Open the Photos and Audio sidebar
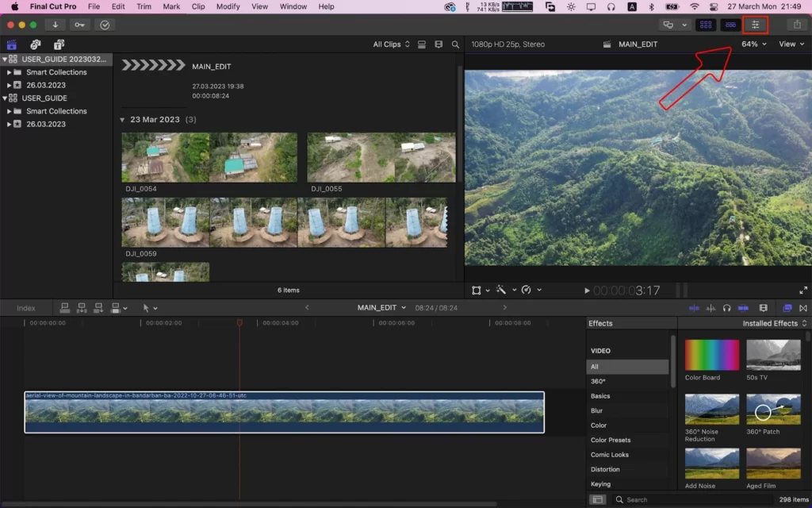This screenshot has height=508, width=812. pos(35,44)
